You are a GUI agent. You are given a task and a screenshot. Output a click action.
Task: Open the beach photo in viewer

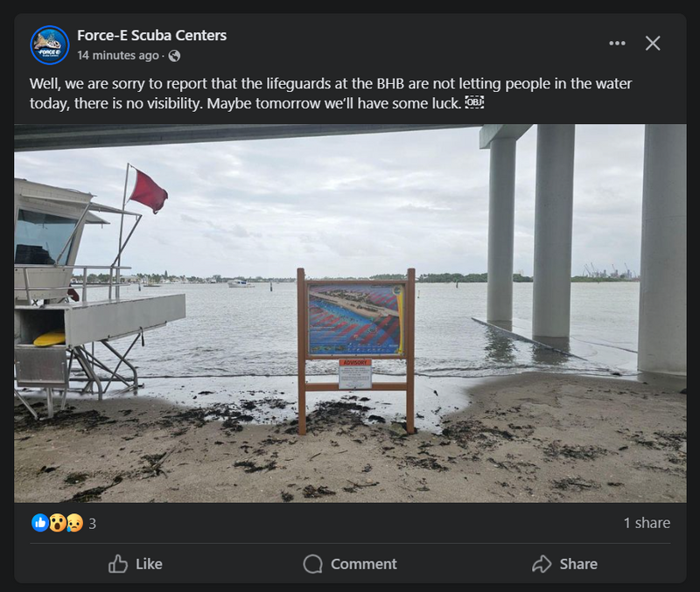[350, 313]
